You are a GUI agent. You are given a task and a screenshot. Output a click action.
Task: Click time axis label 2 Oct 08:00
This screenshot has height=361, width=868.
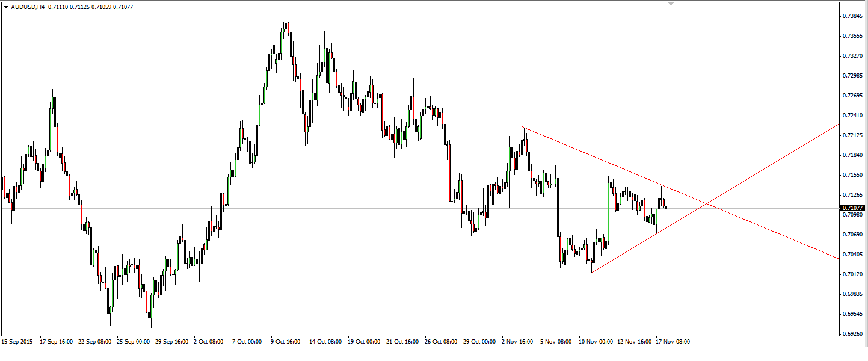pyautogui.click(x=209, y=341)
